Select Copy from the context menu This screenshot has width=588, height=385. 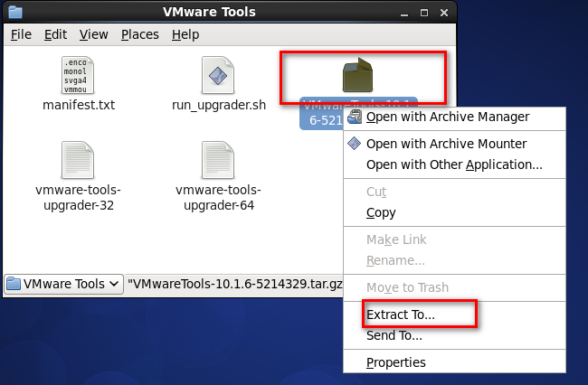point(454,212)
